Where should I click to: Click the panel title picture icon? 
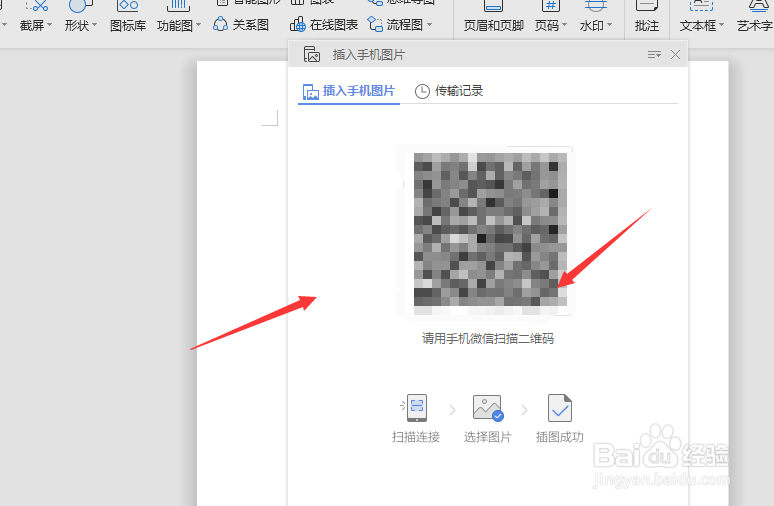(x=311, y=54)
